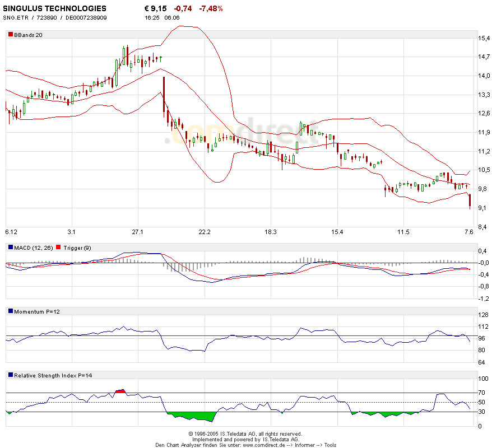
Task: Click the RSI axis value 30
Action: click(482, 412)
